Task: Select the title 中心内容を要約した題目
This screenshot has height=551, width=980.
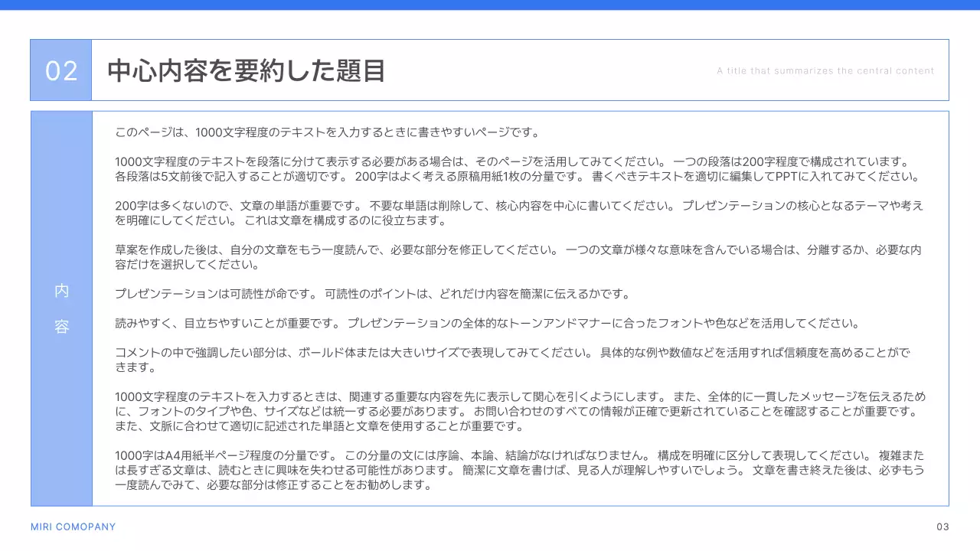Action: [246, 70]
